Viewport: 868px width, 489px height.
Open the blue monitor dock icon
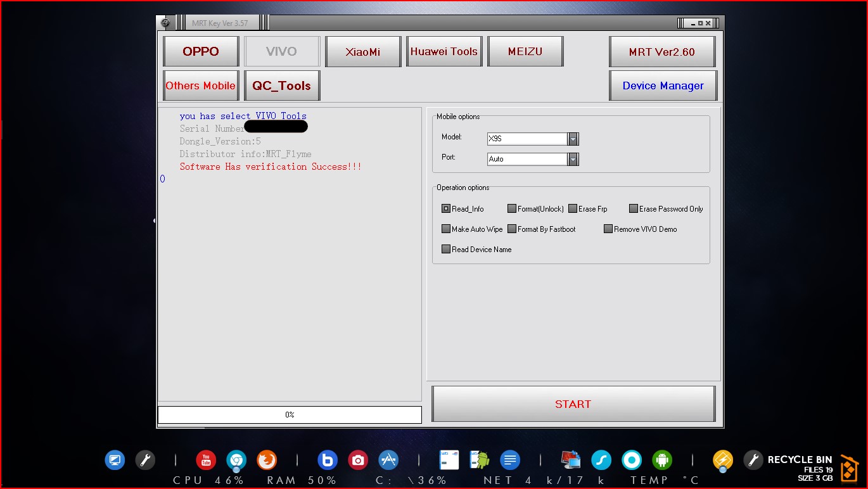[x=115, y=460]
